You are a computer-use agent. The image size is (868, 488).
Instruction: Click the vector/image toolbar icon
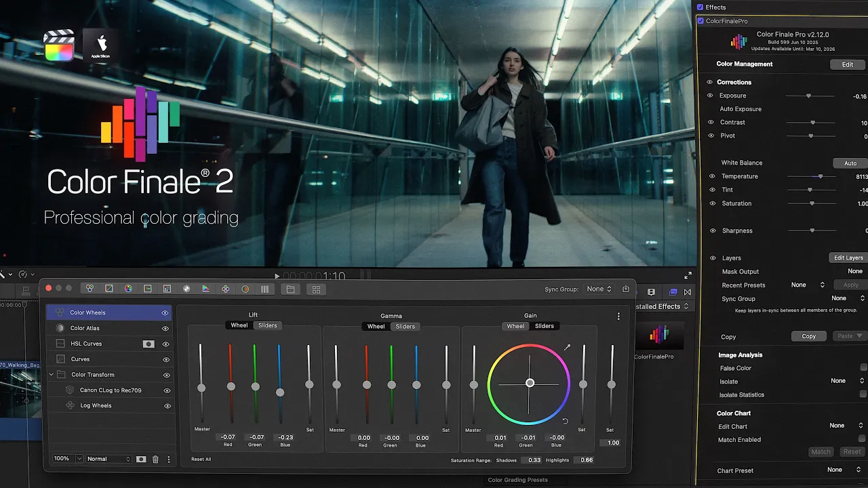[147, 289]
